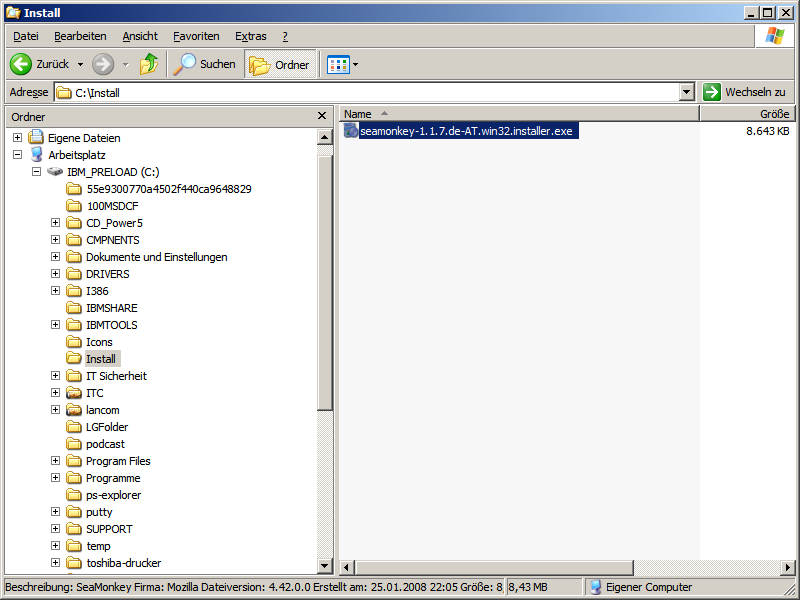
Task: Open Suchen magnifier search
Action: tap(205, 64)
